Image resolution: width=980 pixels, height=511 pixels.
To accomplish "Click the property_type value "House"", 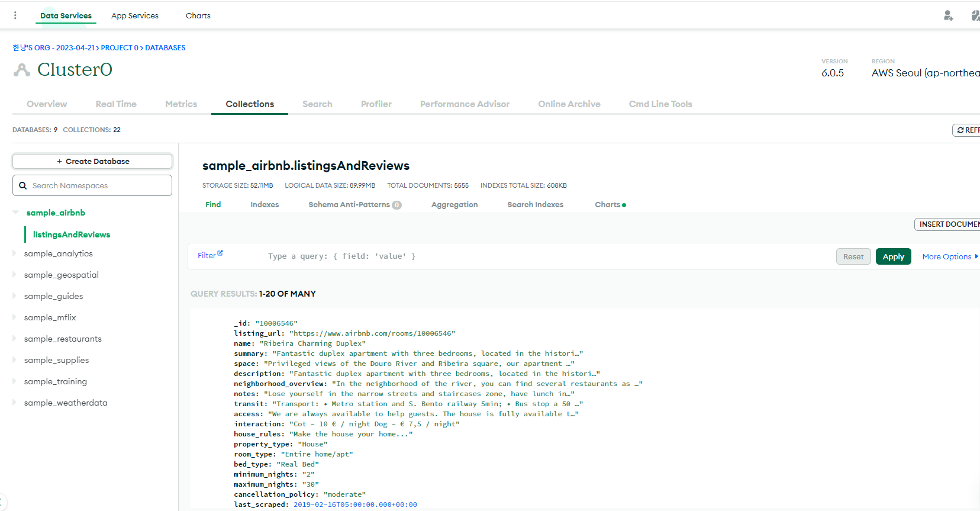I will 312,444.
